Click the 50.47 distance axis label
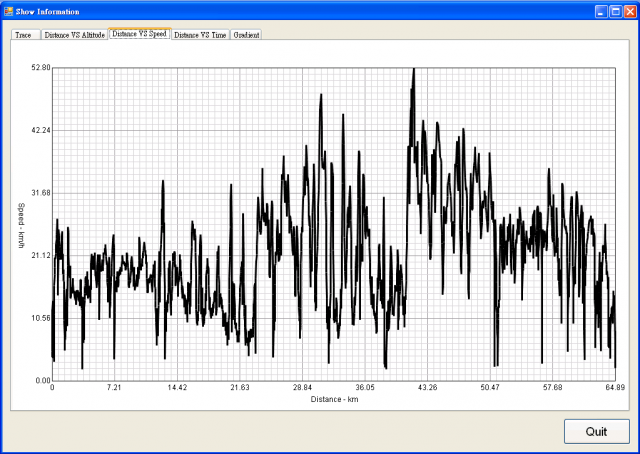This screenshot has width=640, height=454. [x=490, y=387]
